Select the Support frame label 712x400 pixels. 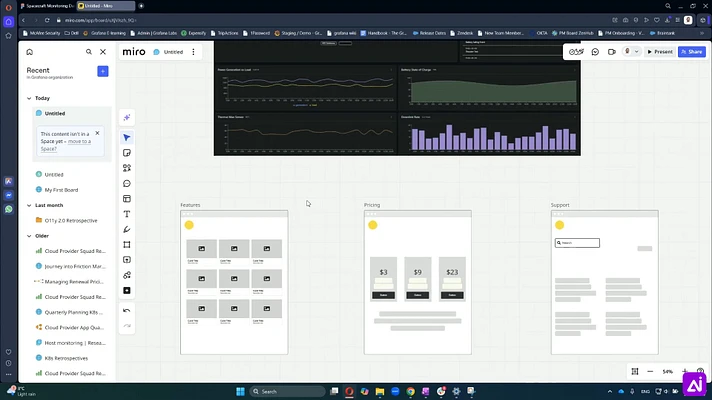pyautogui.click(x=560, y=205)
